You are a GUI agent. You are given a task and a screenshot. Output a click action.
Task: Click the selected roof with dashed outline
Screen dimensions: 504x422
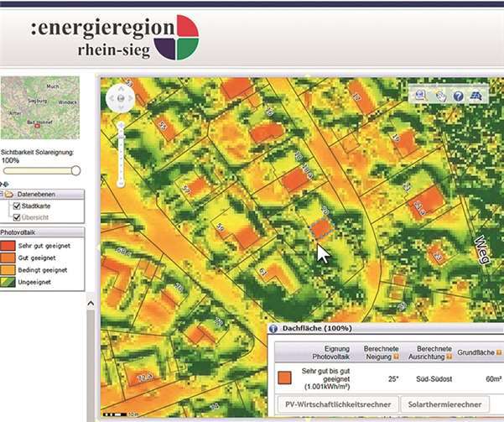[321, 228]
